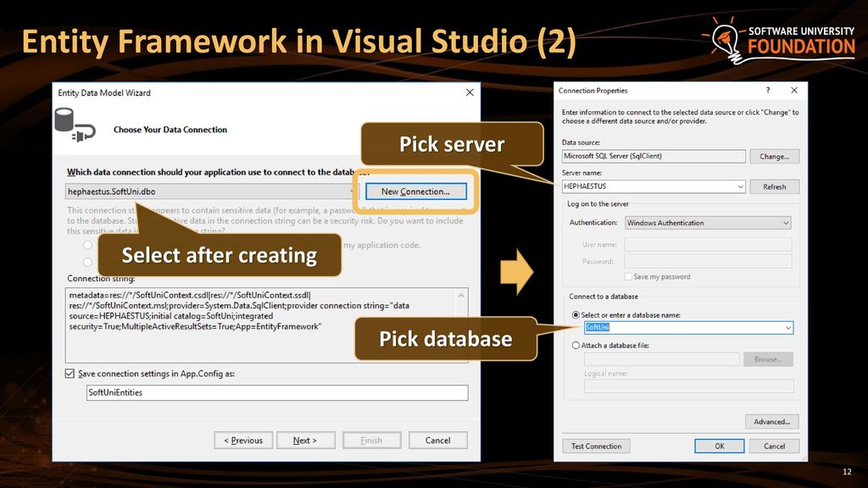Click the connection string scrollbar up arrow
868x488 pixels.
(461, 296)
